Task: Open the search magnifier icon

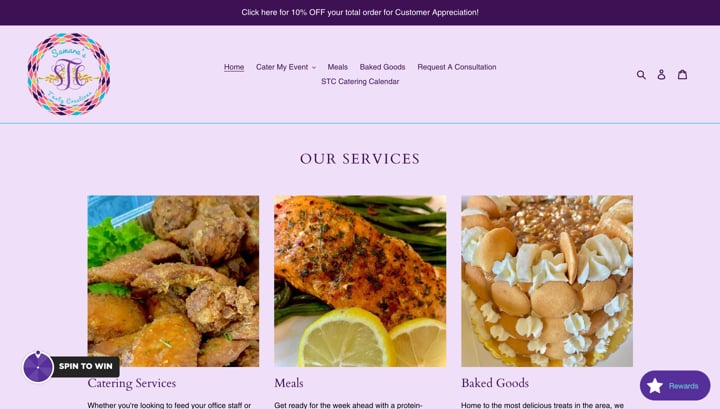Action: pyautogui.click(x=641, y=74)
